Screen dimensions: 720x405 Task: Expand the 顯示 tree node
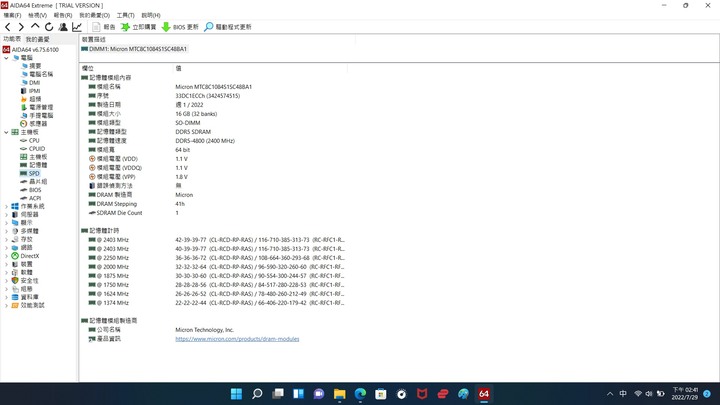[6, 223]
